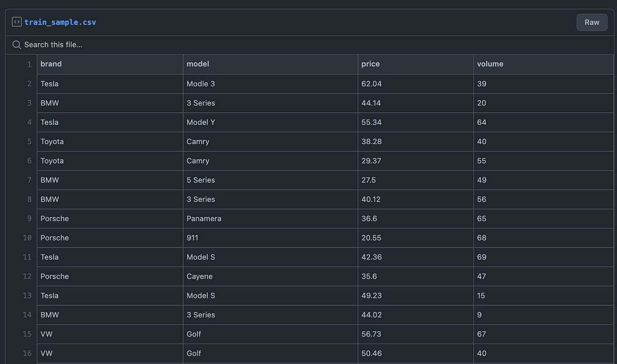The width and height of the screenshot is (617, 364).
Task: Select the Modle 3 cell
Action: (x=270, y=84)
